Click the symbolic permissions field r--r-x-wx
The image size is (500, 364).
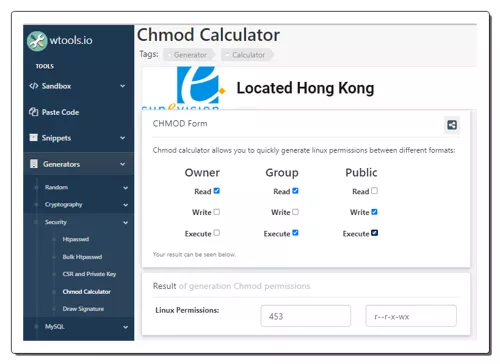pos(411,316)
